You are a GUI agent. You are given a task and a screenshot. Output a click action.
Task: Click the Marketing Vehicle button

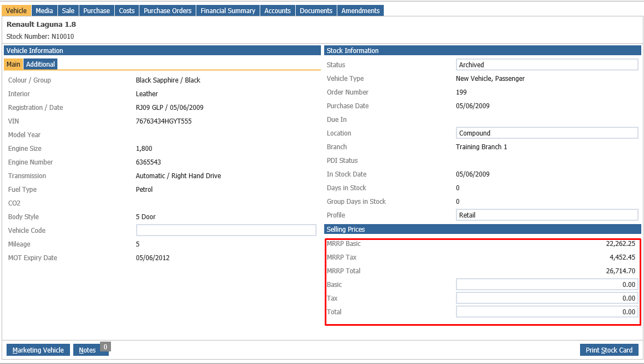click(38, 350)
